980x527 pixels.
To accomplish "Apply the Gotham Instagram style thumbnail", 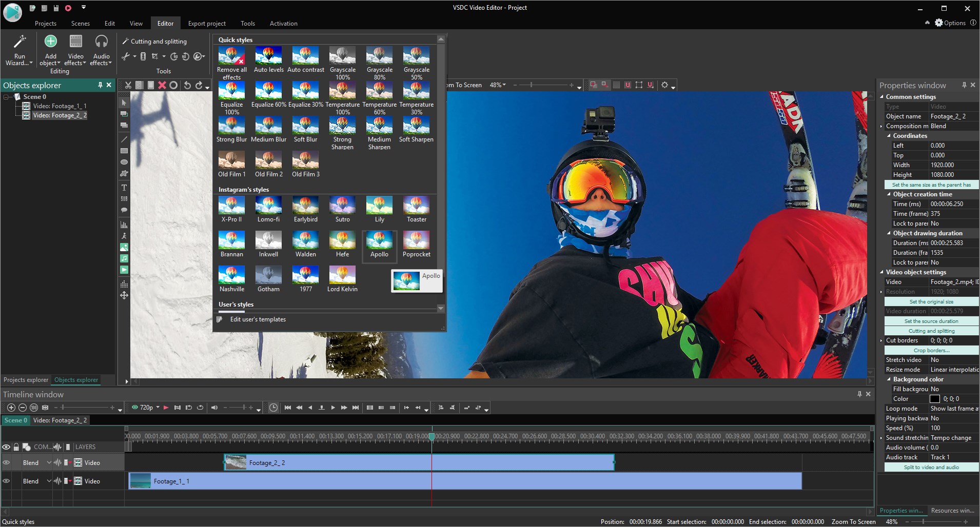I will (268, 275).
